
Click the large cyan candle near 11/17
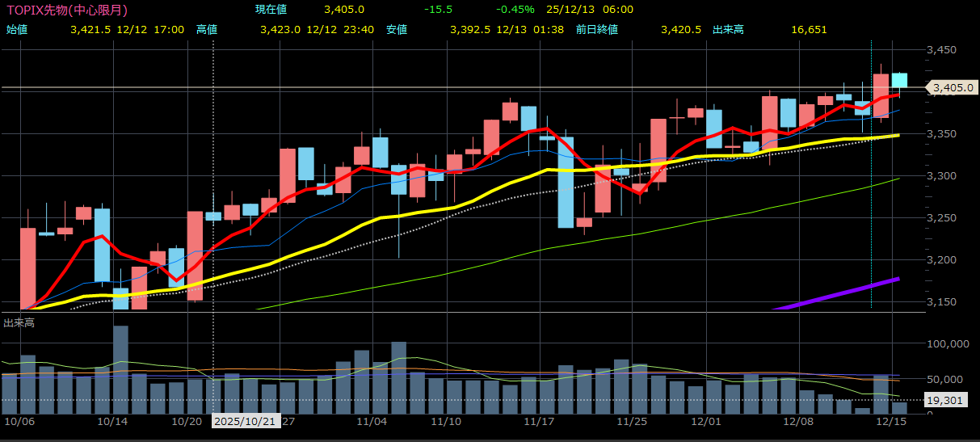[566, 182]
